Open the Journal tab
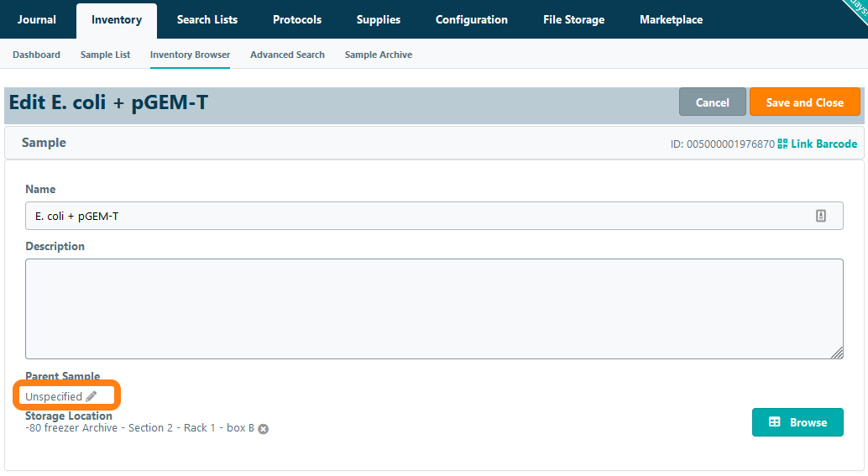Image resolution: width=868 pixels, height=476 pixels. pos(36,19)
